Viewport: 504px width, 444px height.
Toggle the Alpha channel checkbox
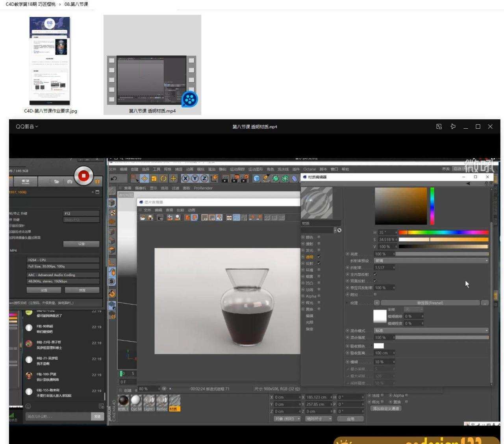[x=319, y=296]
